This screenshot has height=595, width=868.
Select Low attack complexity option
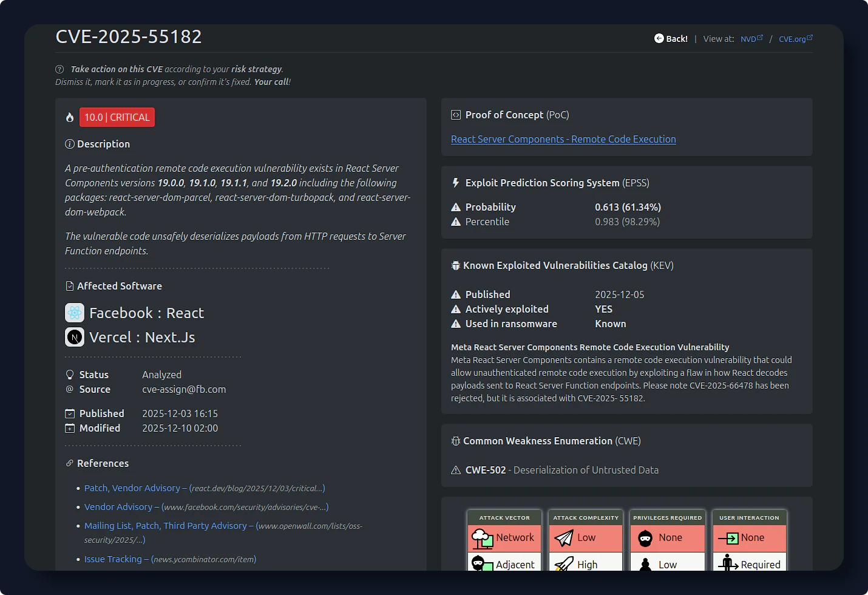tap(586, 538)
